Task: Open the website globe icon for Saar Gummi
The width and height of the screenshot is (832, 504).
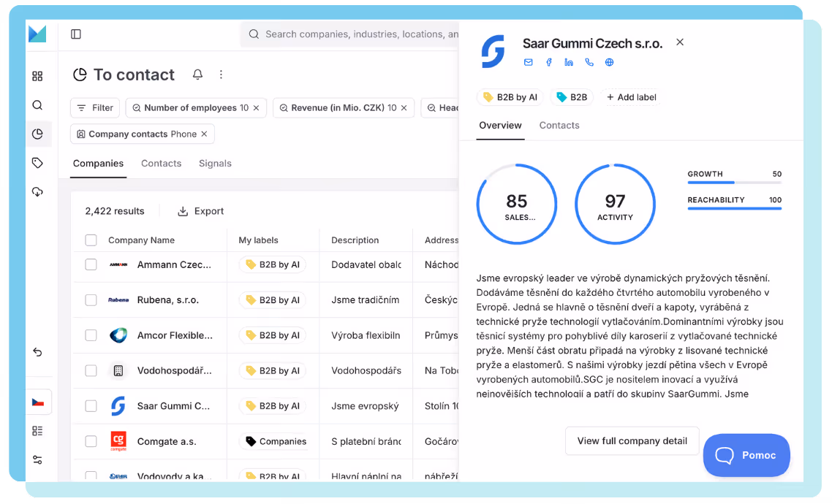Action: 609,62
